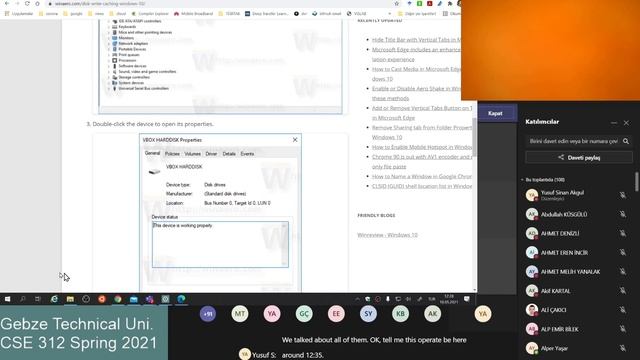Click mute icon next to Alper Yaşar

coord(622,348)
